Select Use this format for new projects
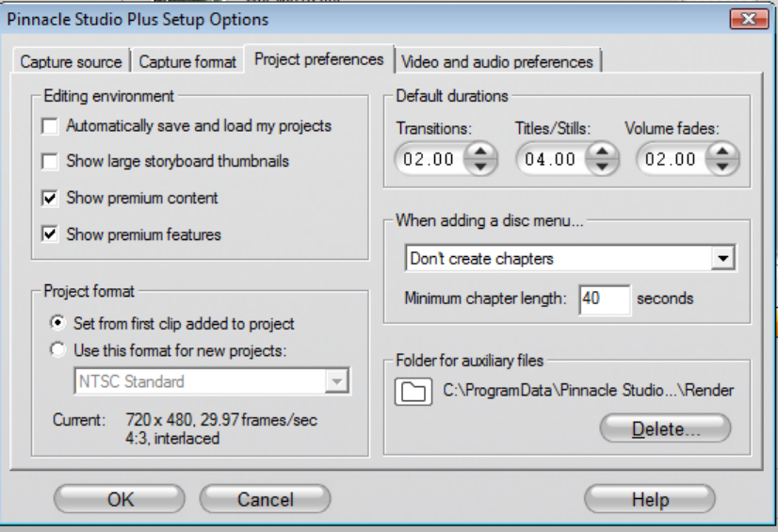Screen dimensions: 778x532 pyautogui.click(x=58, y=350)
